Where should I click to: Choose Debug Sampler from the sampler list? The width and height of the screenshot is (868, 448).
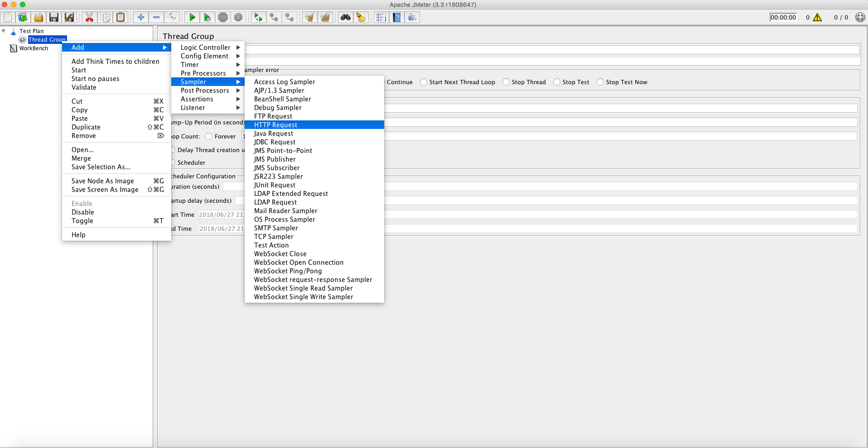tap(278, 108)
